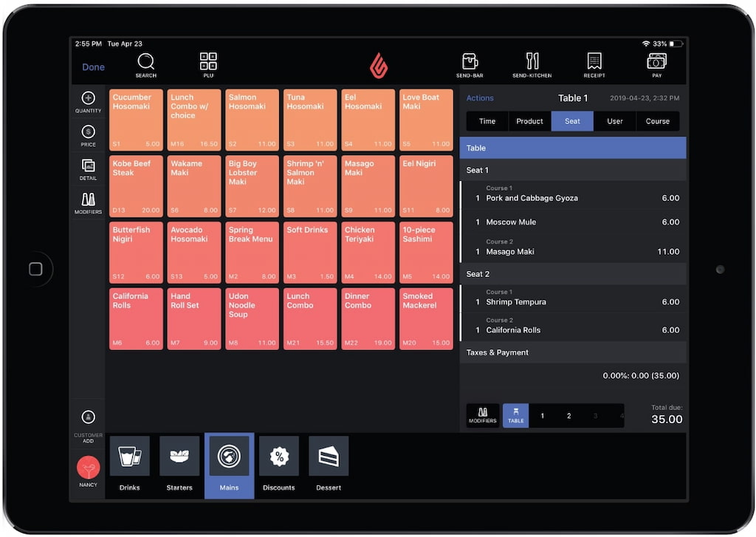Add Smoked Mackerel item
The image size is (756, 537).
pos(426,319)
